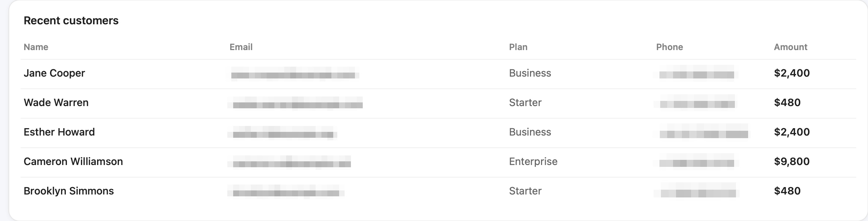Image resolution: width=868 pixels, height=221 pixels.
Task: Click Esther Howard's $2,400 amount
Action: click(792, 132)
